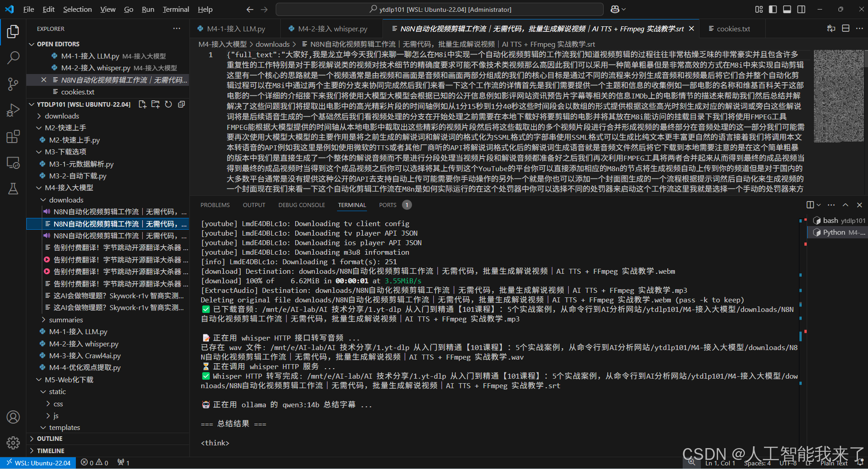Switch to the DEBUG CONSOLE tab
The image size is (868, 469).
tap(302, 205)
